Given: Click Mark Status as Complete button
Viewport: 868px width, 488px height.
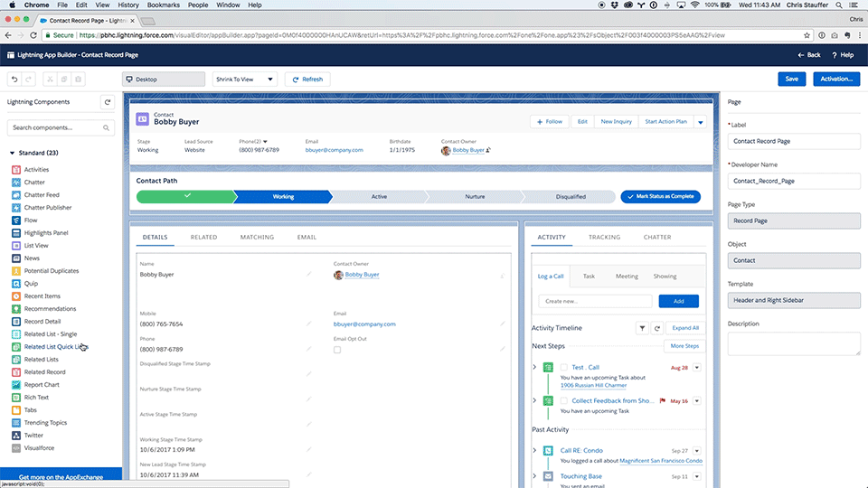Looking at the screenshot, I should 660,196.
